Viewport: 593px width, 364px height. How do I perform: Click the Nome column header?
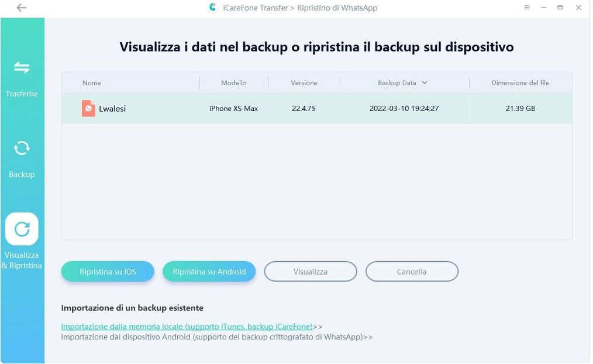coord(91,83)
